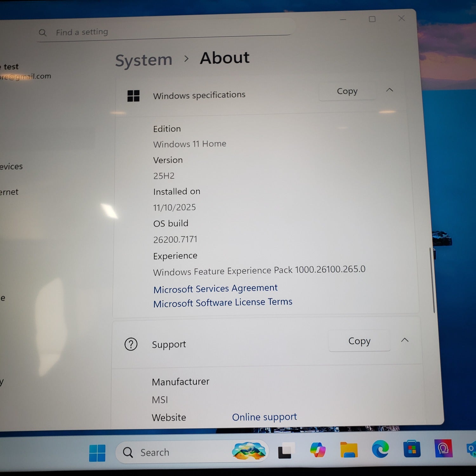Click the magnifier icon beside Find a setting
Image resolution: width=476 pixels, height=476 pixels.
[x=43, y=33]
